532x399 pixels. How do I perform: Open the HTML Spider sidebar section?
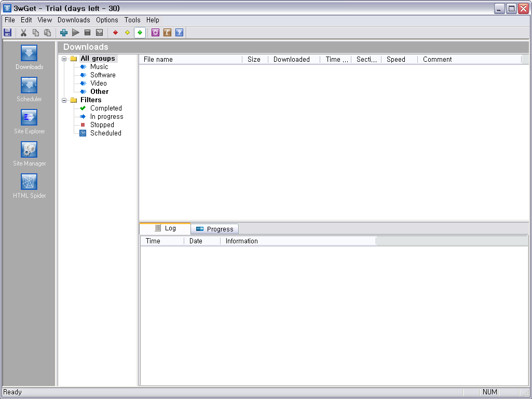click(x=29, y=186)
